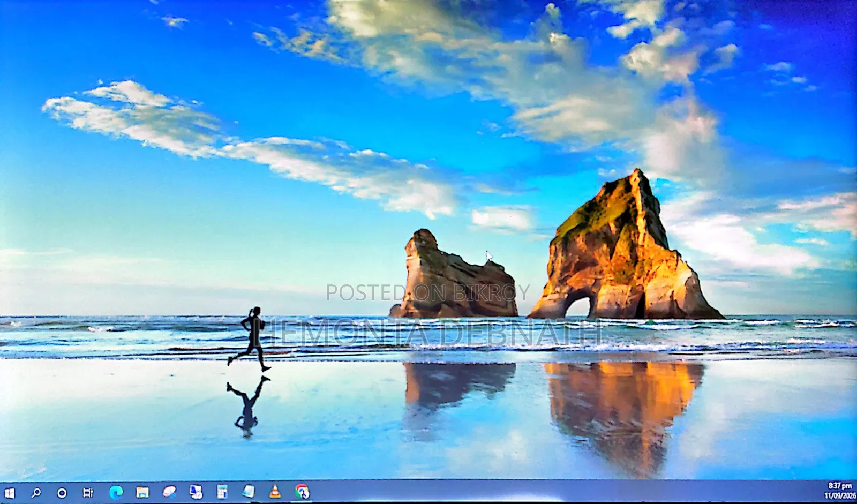This screenshot has width=857, height=504.
Task: Switch to the running Google Chrome app
Action: [302, 491]
